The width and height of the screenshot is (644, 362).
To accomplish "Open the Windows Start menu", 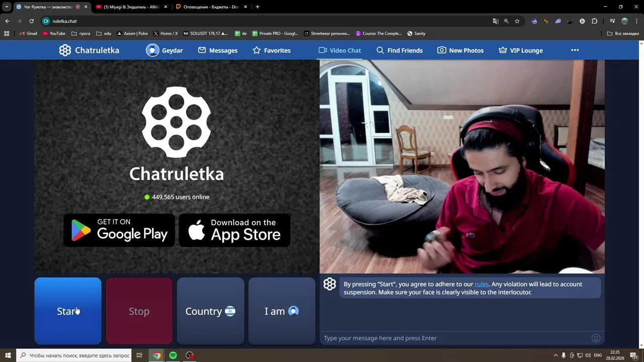I will (x=8, y=355).
